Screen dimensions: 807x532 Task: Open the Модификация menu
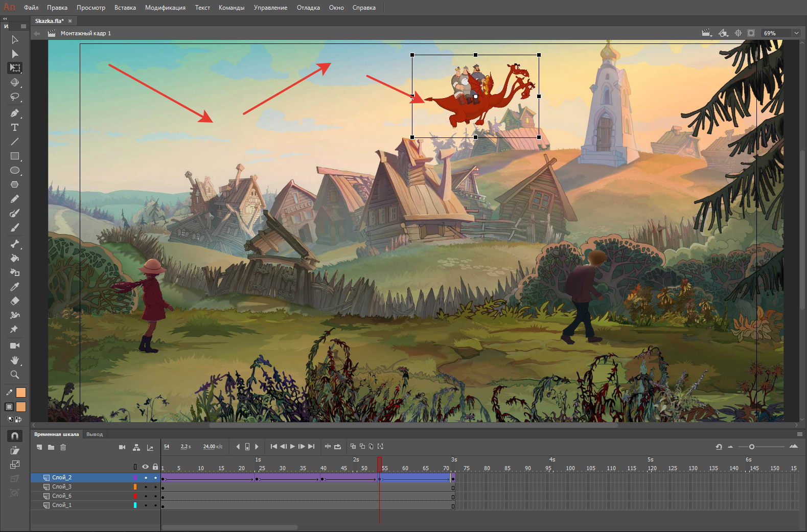(165, 8)
